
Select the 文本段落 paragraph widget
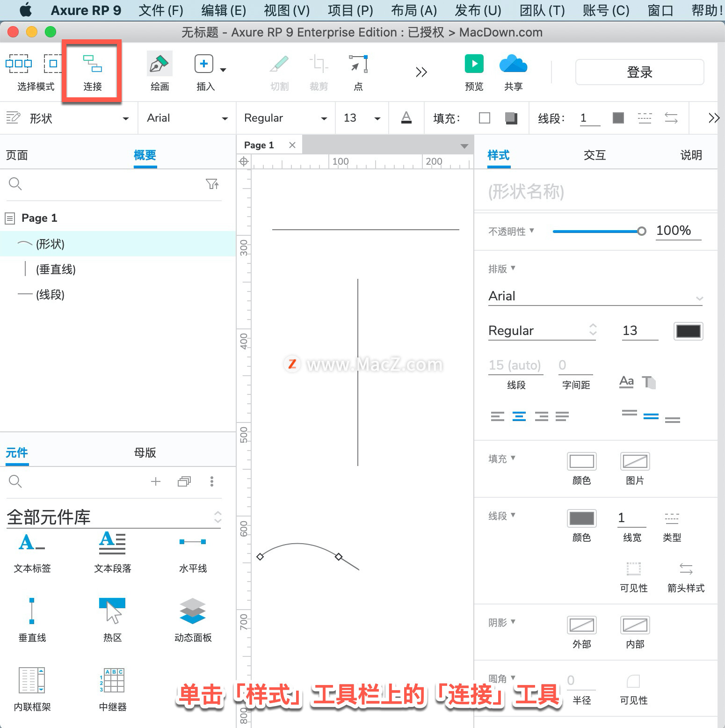(113, 552)
